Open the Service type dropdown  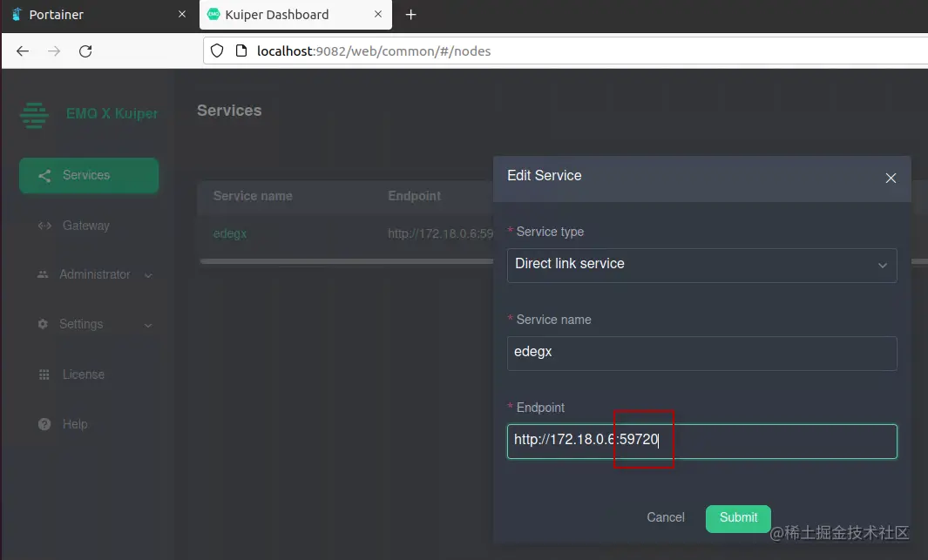(x=702, y=265)
